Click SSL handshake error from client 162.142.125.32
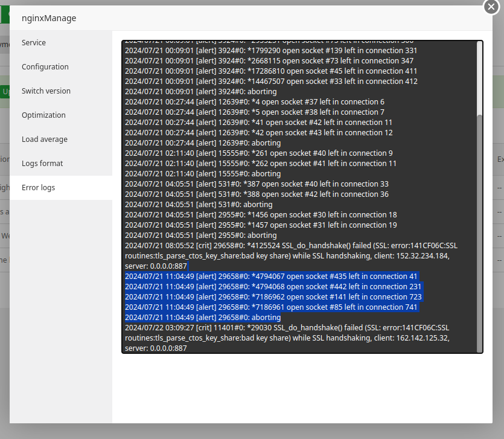 [287, 338]
